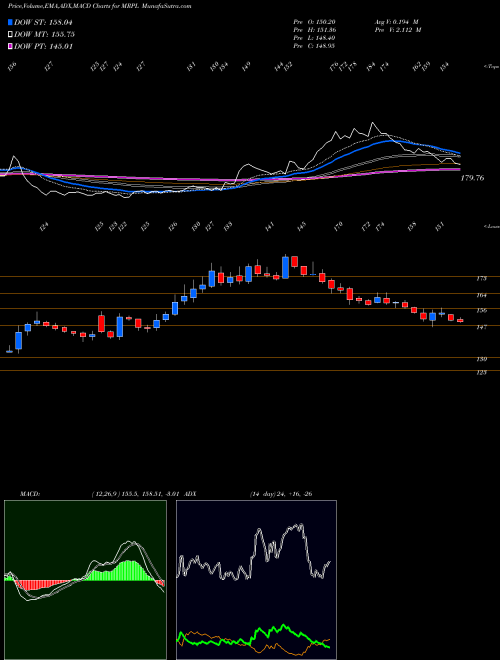Screen dimensions: 500x660
Task: Click the 'Avg V: 6.194 M' volume text
Action: (x=397, y=22)
